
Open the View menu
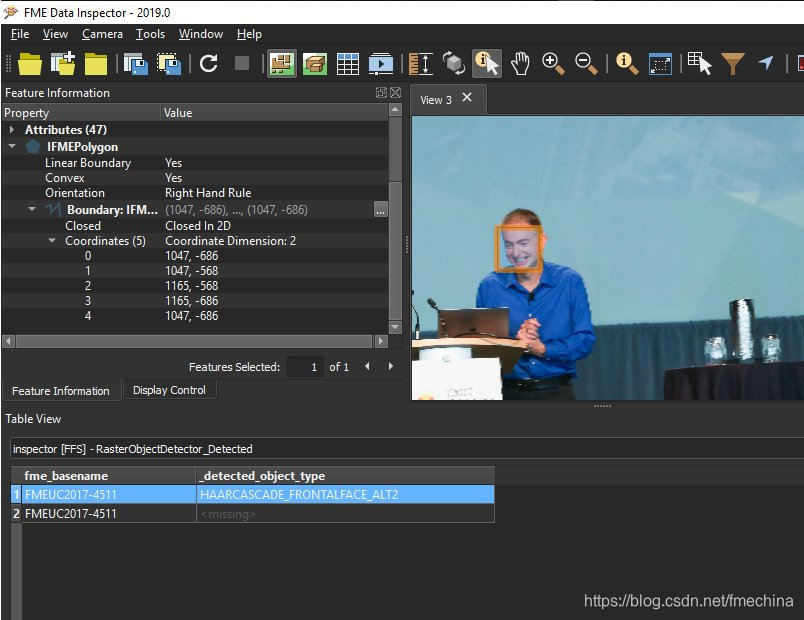click(55, 34)
